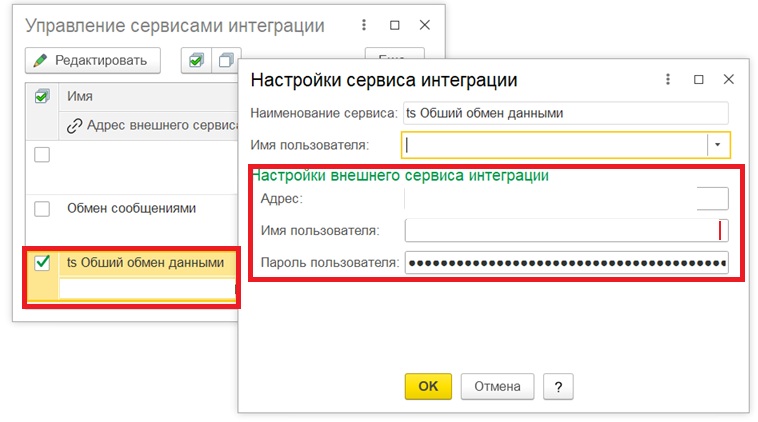Open the dialog's three-dot options menu

pyautogui.click(x=667, y=80)
